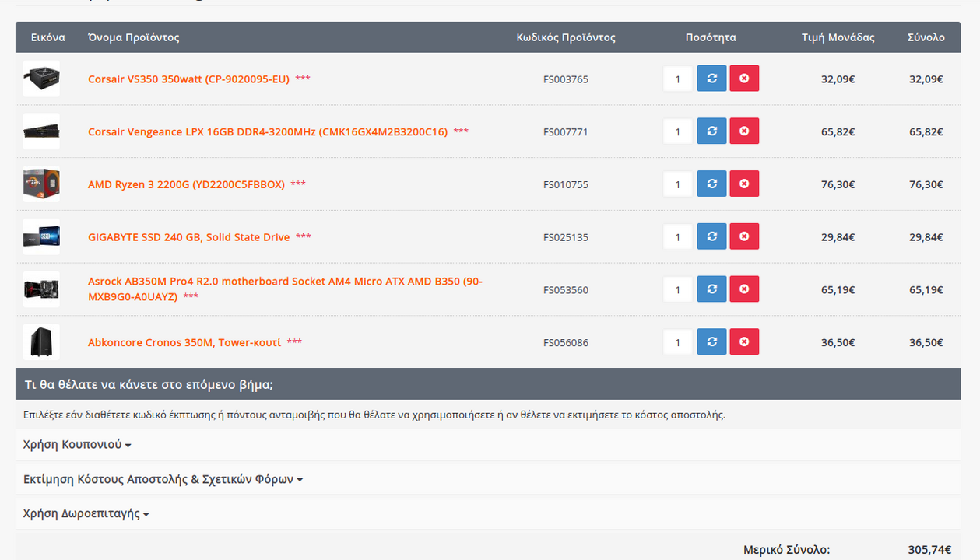Expand Χρήση Κουπονιού section
This screenshot has height=560, width=980.
pos(77,445)
